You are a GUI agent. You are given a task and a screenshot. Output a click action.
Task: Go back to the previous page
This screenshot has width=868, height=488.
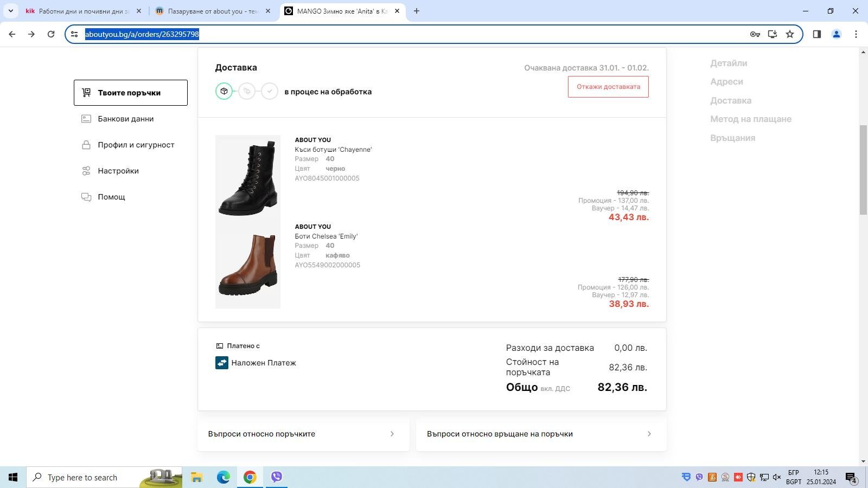[x=12, y=34]
